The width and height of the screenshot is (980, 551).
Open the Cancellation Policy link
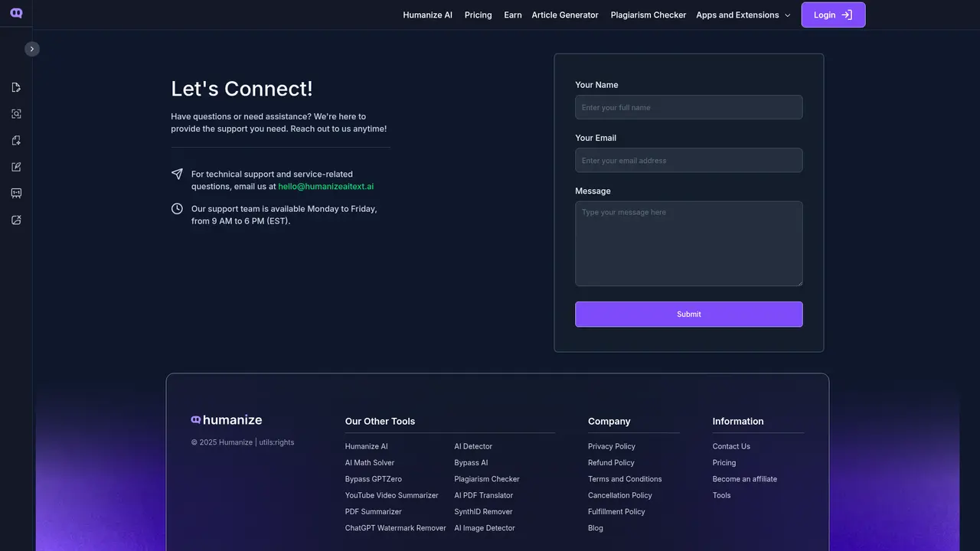click(x=620, y=496)
